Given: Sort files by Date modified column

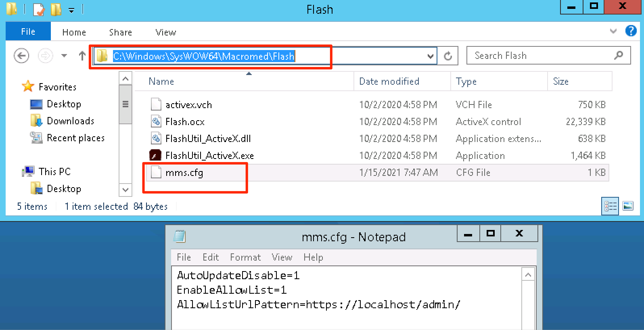Looking at the screenshot, I should (389, 81).
